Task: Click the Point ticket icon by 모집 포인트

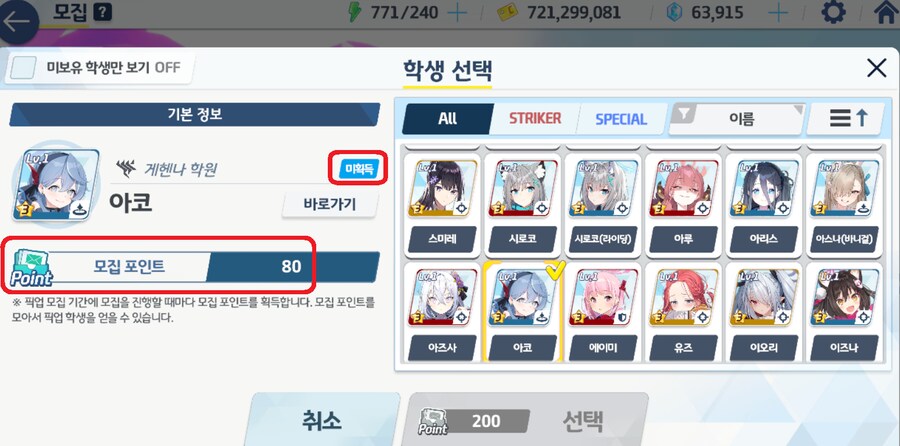Action: point(31,268)
